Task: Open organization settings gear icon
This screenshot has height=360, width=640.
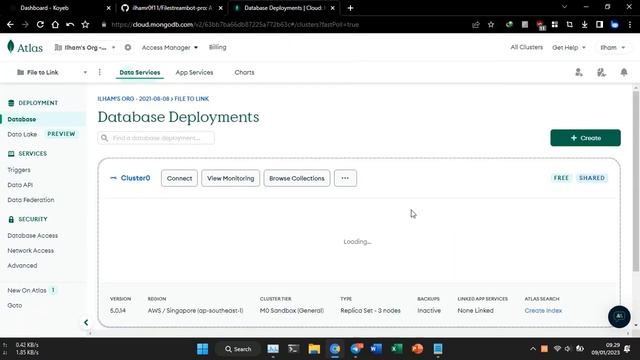Action: pos(128,47)
